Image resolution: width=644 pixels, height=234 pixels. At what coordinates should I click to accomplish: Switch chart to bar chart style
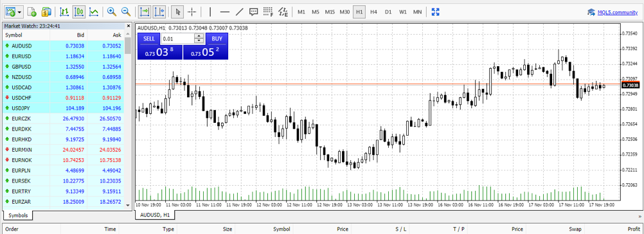click(64, 12)
